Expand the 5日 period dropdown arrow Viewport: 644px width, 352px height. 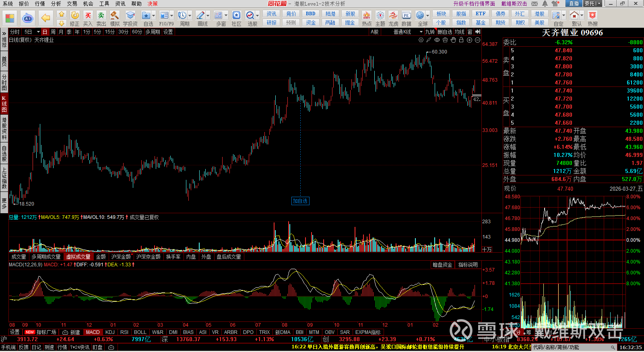[x=38, y=32]
